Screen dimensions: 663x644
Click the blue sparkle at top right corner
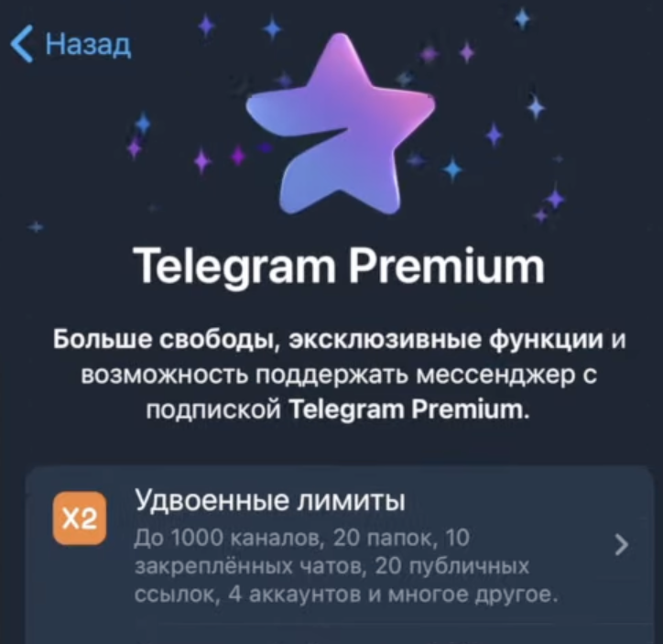(523, 17)
